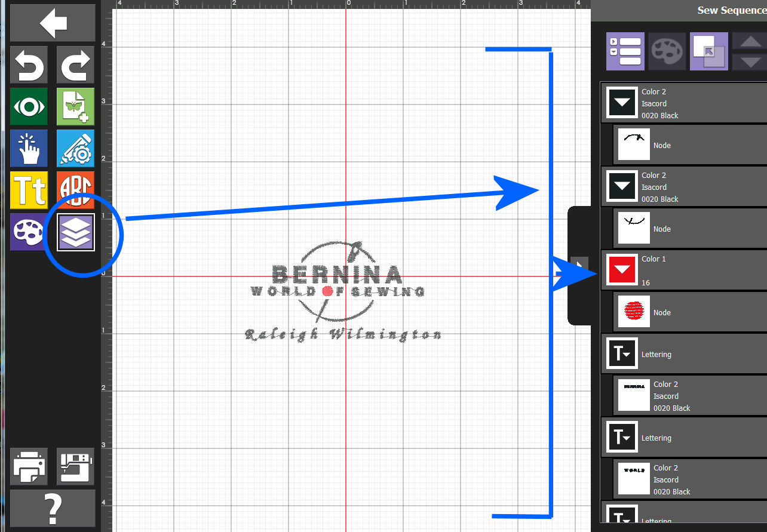Click the second Lettering row label
This screenshot has height=532, width=767.
656,438
